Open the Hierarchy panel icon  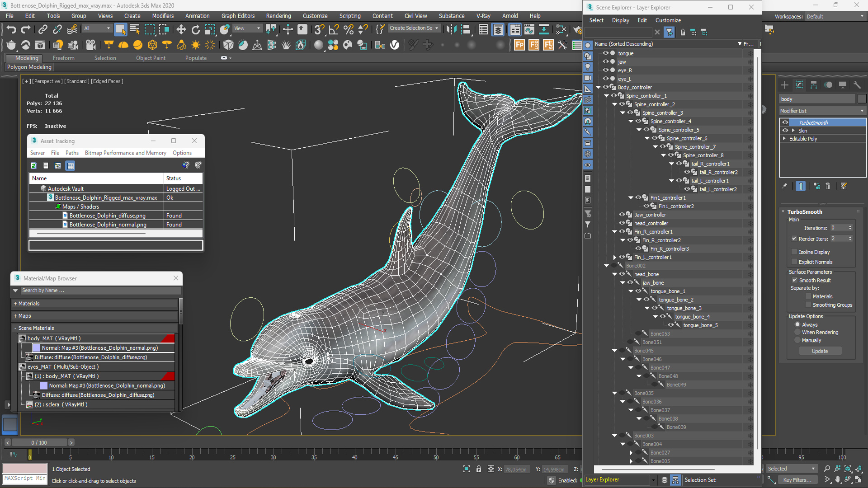coord(814,85)
